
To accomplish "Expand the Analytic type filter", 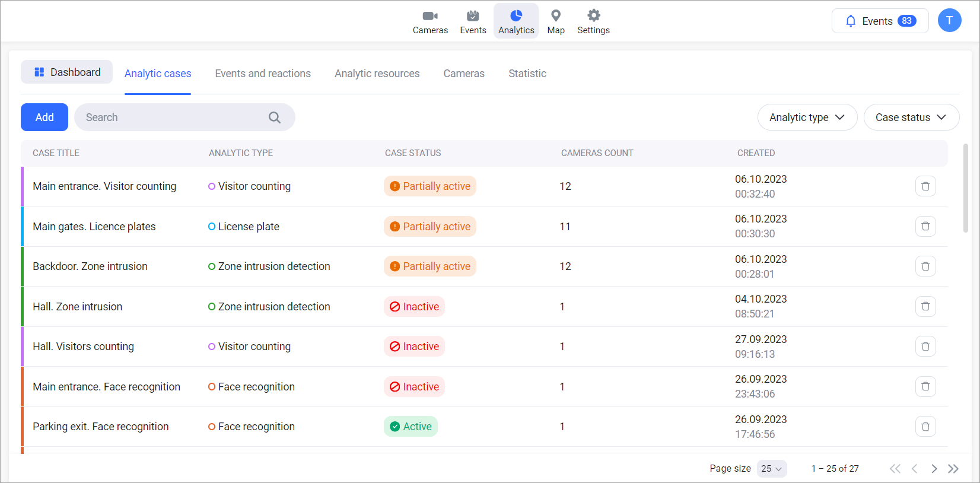I will pyautogui.click(x=807, y=117).
